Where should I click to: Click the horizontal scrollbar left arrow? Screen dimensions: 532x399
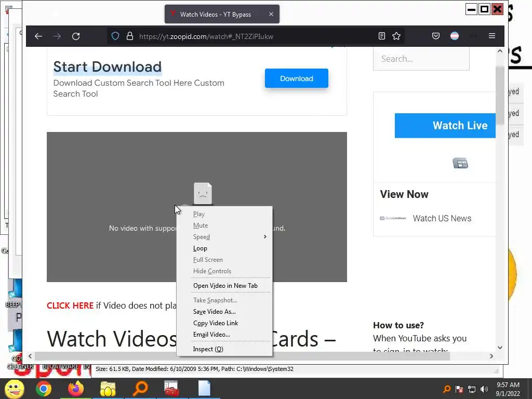(x=30, y=356)
